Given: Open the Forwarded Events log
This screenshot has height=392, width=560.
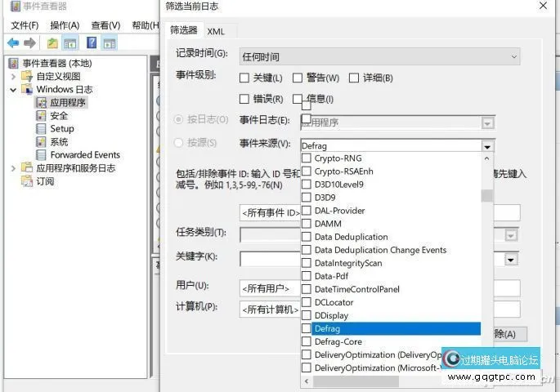Looking at the screenshot, I should (84, 154).
